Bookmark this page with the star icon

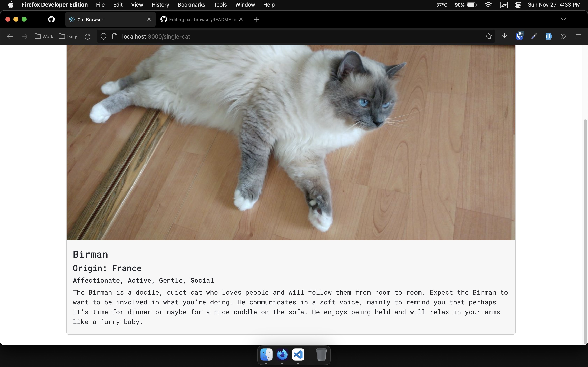(x=488, y=36)
